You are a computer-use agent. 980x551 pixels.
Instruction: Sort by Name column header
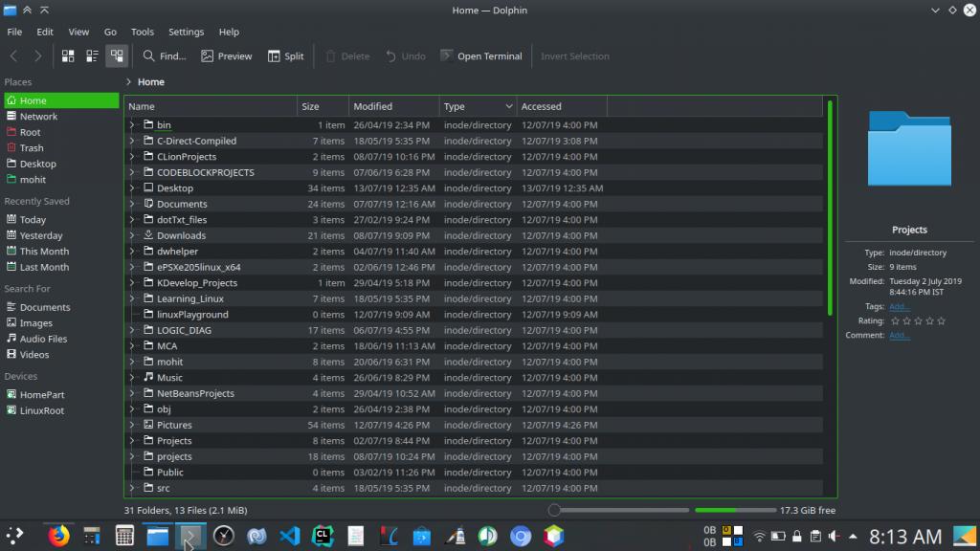click(x=212, y=106)
